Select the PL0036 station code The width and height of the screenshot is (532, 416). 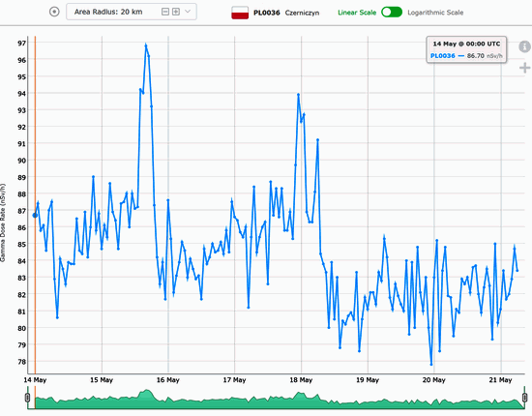[x=267, y=13]
